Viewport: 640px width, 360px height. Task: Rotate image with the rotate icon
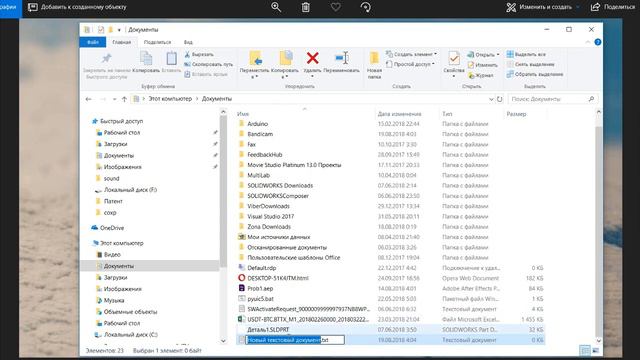tap(366, 7)
